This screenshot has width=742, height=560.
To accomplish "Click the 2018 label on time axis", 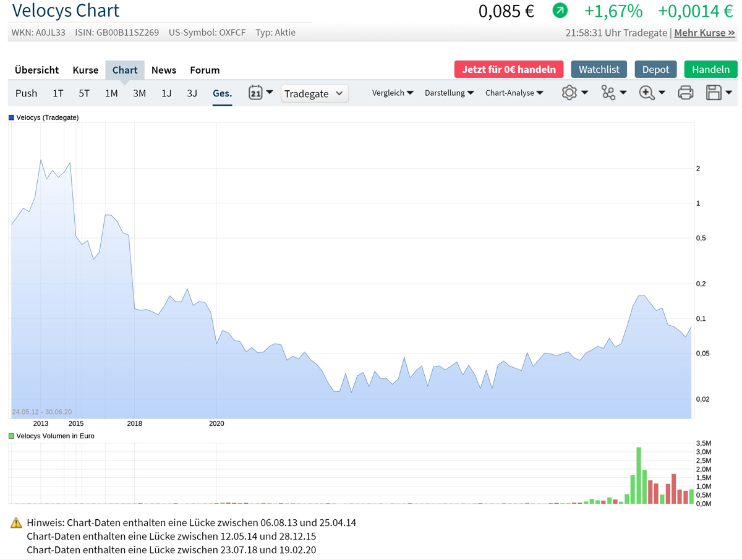I will 134,424.
